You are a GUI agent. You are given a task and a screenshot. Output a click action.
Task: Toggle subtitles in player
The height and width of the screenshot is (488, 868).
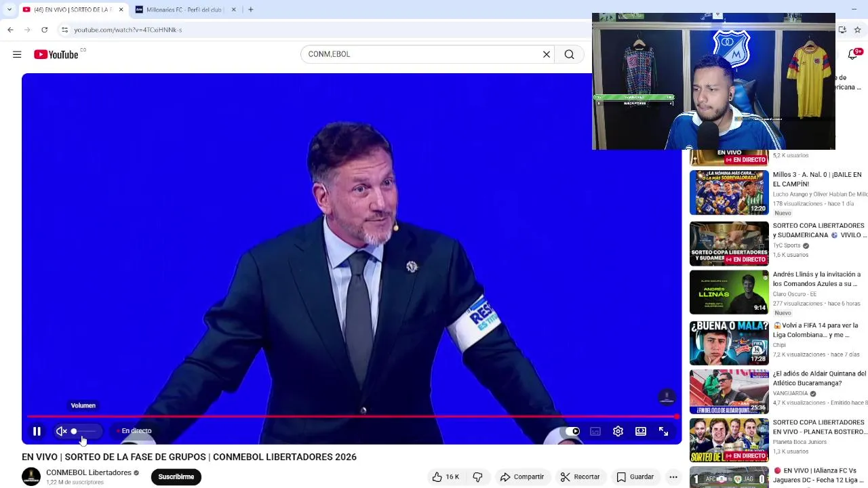click(x=595, y=431)
